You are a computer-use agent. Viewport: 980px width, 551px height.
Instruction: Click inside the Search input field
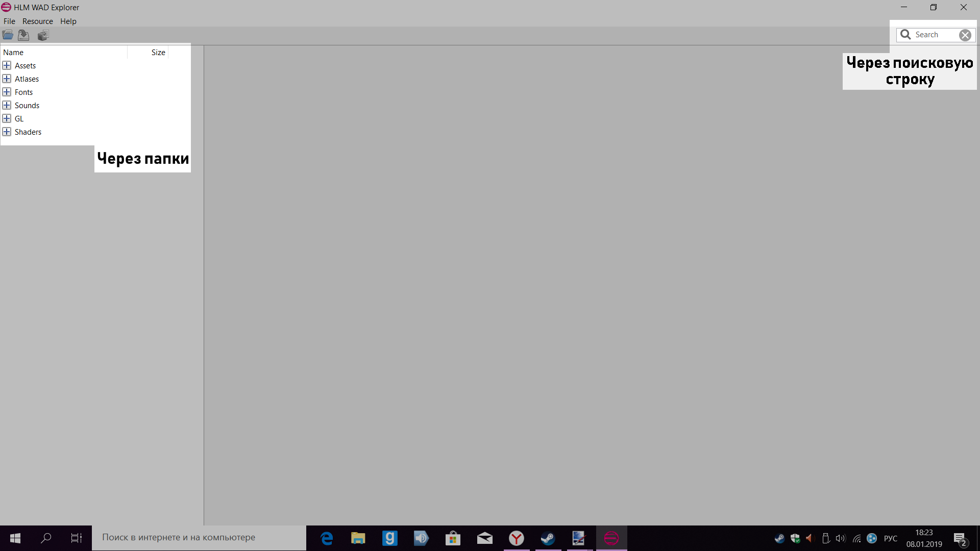click(x=933, y=35)
